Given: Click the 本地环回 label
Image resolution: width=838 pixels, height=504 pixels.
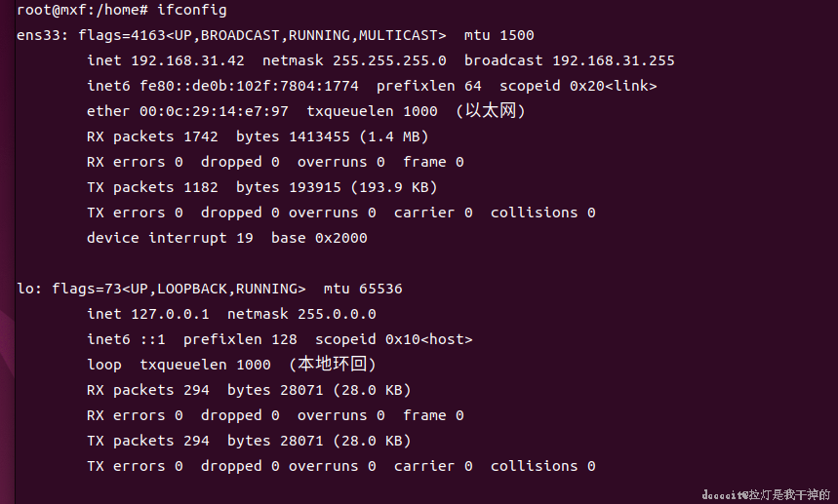Looking at the screenshot, I should pos(333,365).
